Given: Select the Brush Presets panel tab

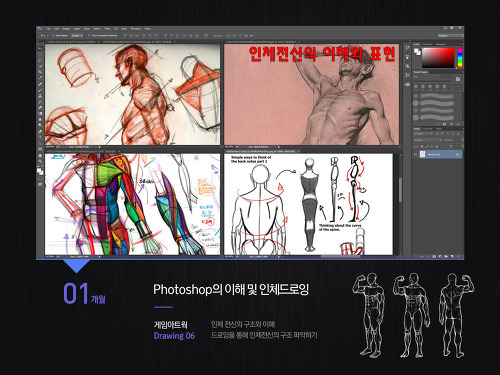Looking at the screenshot, I should [420, 72].
